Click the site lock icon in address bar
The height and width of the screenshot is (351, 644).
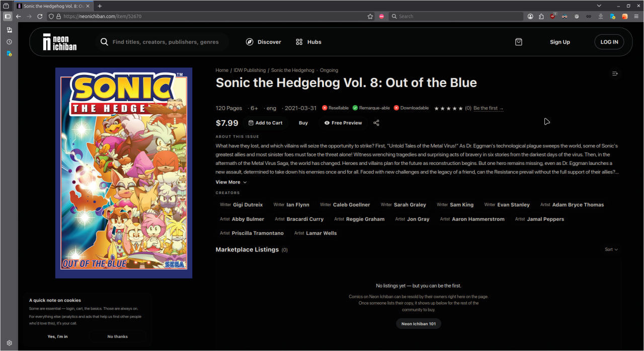point(58,16)
